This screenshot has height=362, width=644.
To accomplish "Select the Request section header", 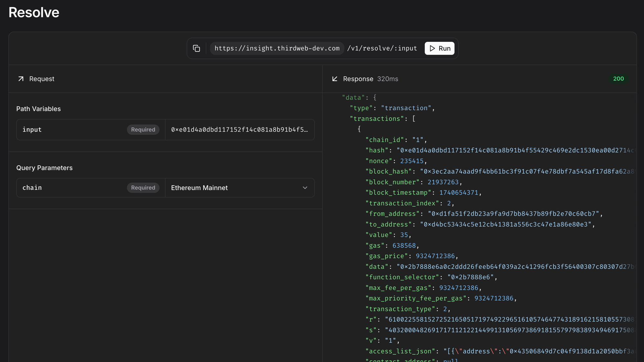I will click(42, 79).
